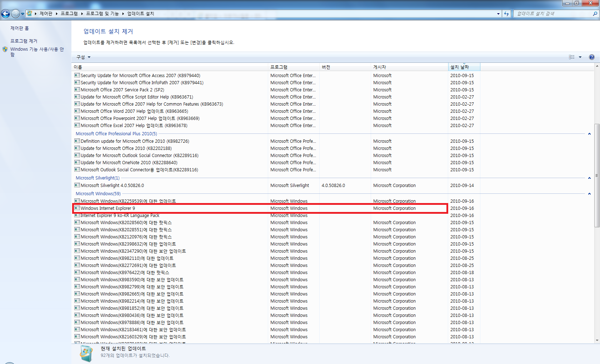The width and height of the screenshot is (600, 364).
Task: Click vertical scrollbar thumb of update list
Action: coord(597,176)
